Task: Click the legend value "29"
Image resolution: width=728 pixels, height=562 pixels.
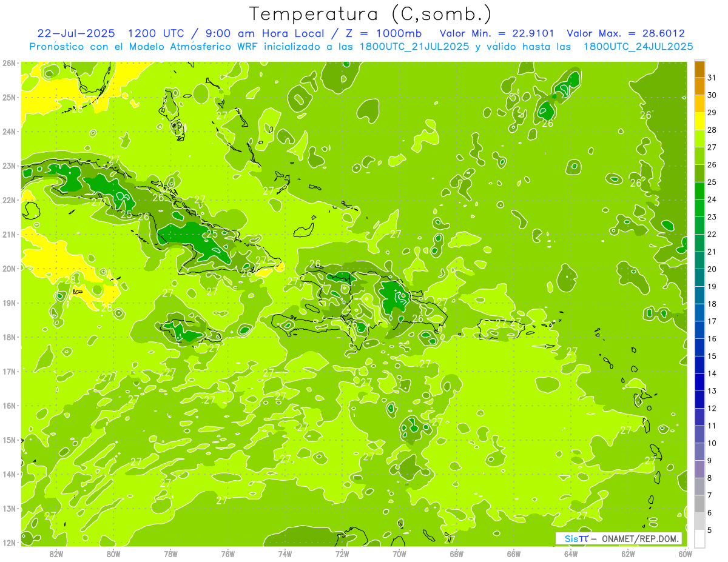Action: pyautogui.click(x=712, y=113)
